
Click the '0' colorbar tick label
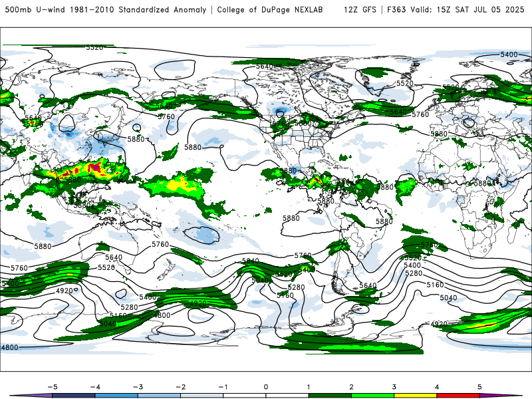[266, 387]
